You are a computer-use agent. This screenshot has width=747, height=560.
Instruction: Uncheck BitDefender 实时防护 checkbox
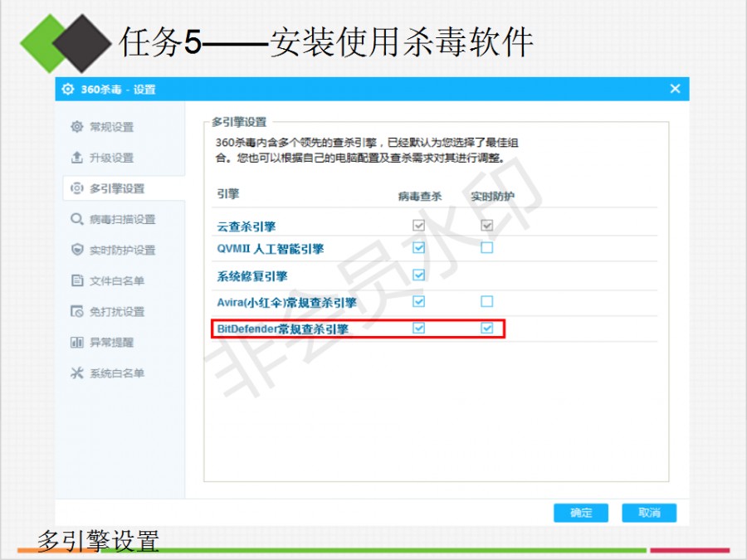(487, 329)
